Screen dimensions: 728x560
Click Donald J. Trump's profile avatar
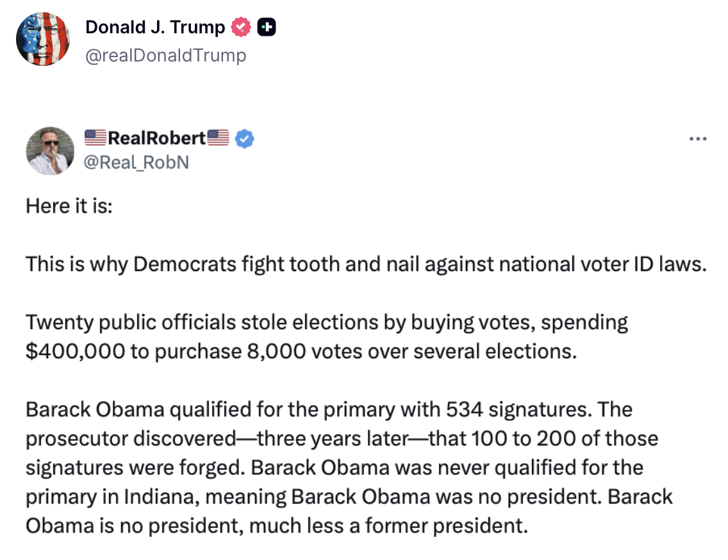[42, 39]
